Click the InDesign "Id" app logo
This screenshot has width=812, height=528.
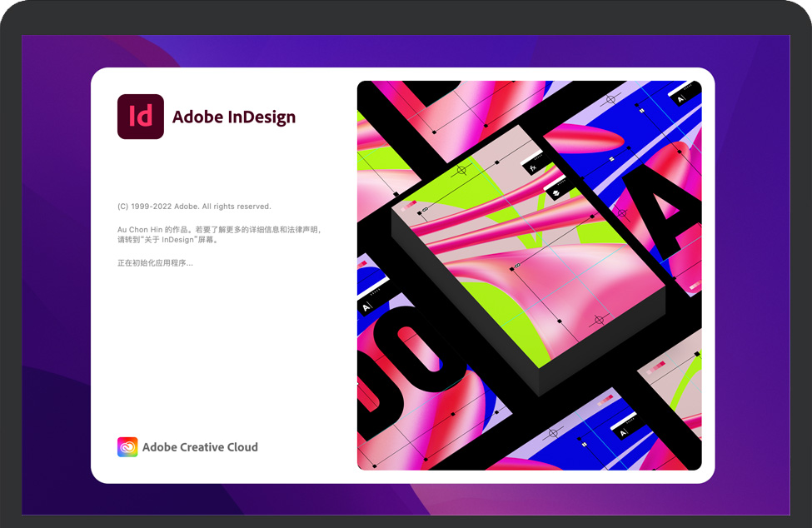coord(141,117)
